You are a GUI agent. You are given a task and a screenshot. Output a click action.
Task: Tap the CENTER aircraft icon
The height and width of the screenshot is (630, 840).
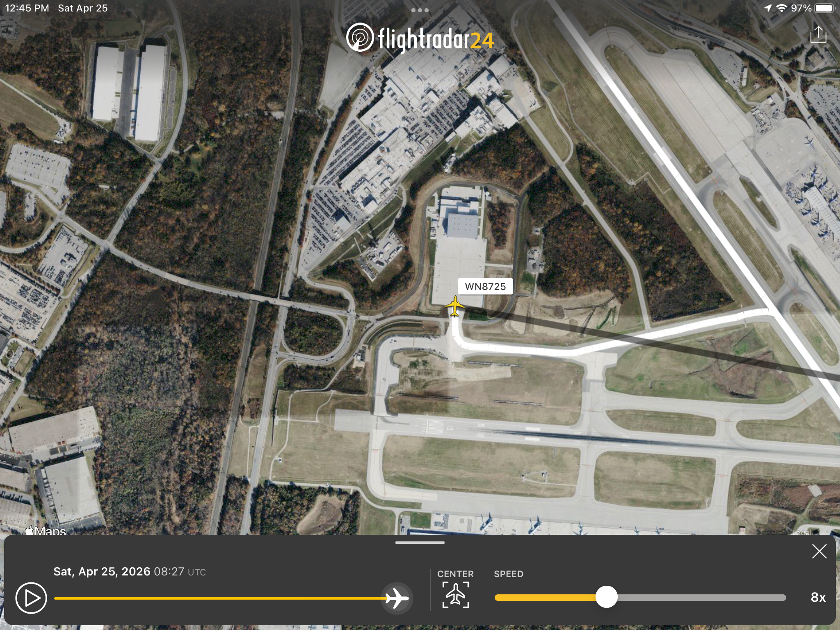click(x=455, y=595)
